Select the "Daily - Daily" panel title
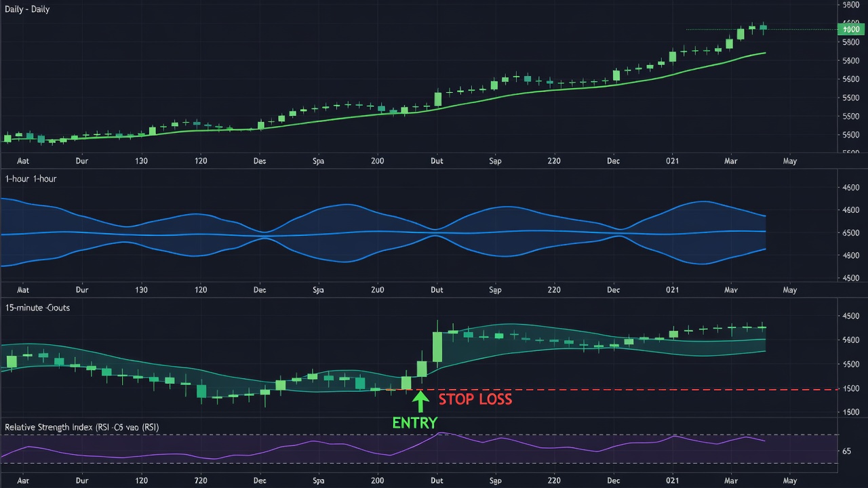 click(x=27, y=9)
